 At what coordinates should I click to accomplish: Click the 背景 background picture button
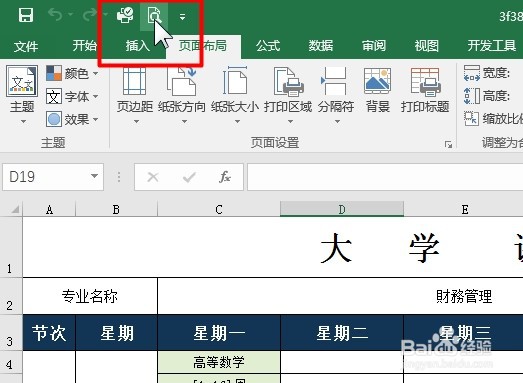tap(378, 90)
